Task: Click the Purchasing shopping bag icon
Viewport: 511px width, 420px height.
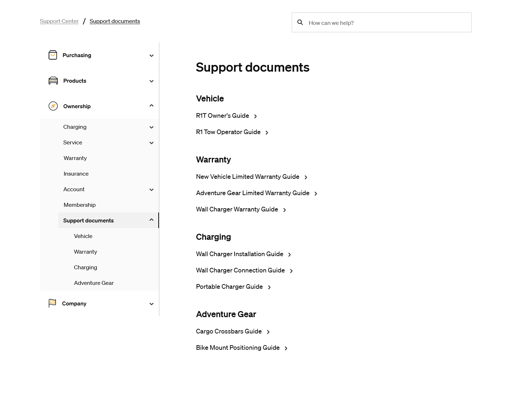Action: 53,55
